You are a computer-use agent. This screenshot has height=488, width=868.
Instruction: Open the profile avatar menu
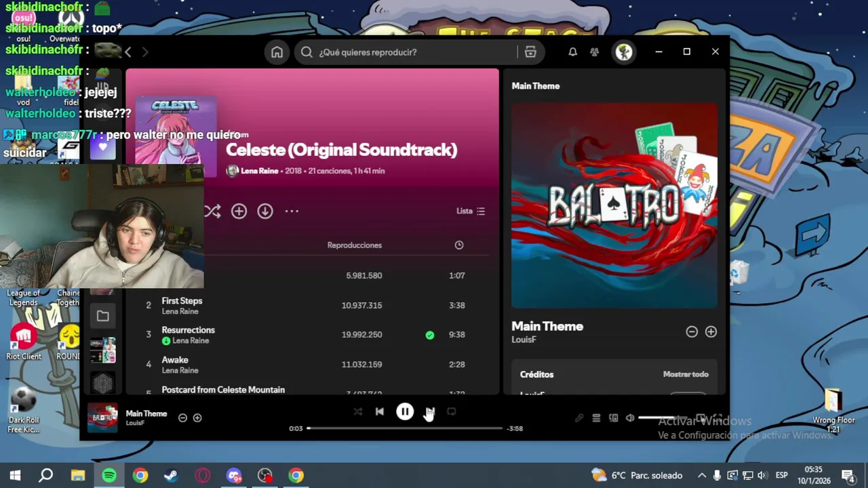pos(624,52)
